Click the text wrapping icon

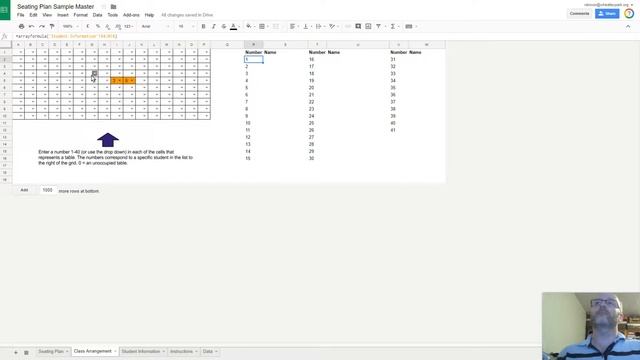pos(319,26)
